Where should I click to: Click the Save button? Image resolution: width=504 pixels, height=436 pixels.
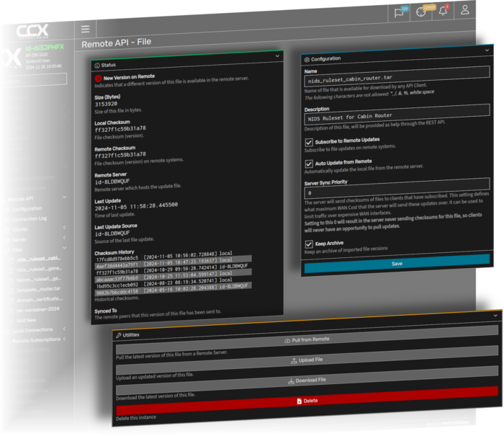coord(397,264)
